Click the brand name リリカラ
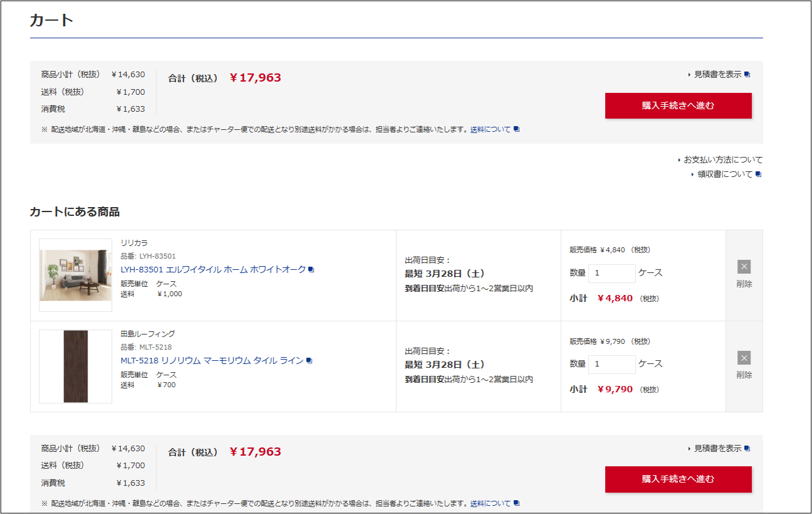 pyautogui.click(x=134, y=243)
